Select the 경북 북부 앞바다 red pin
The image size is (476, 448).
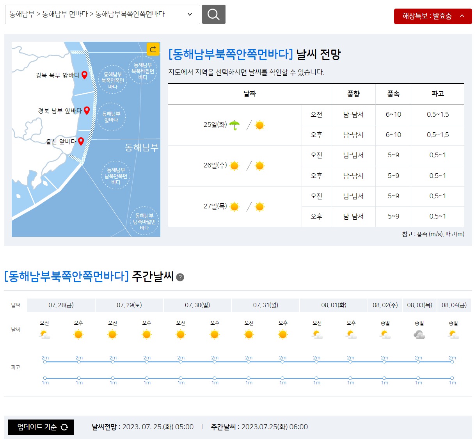coord(84,75)
